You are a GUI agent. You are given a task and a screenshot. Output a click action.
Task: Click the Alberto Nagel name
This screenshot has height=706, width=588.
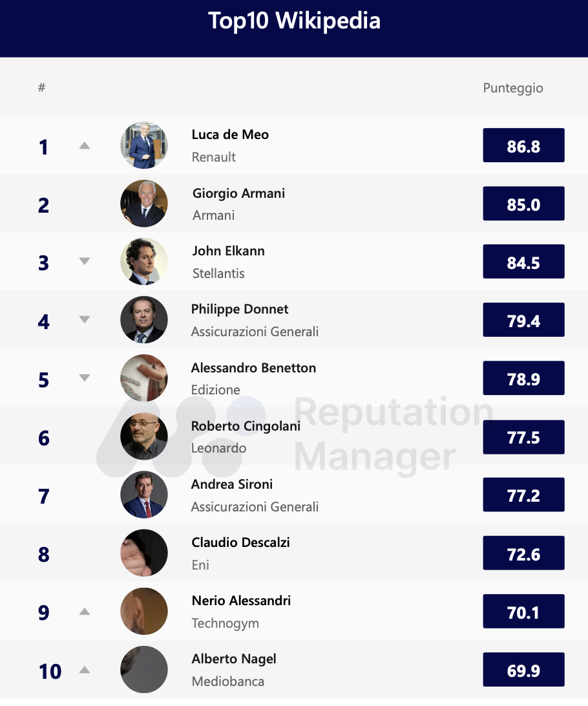234,659
